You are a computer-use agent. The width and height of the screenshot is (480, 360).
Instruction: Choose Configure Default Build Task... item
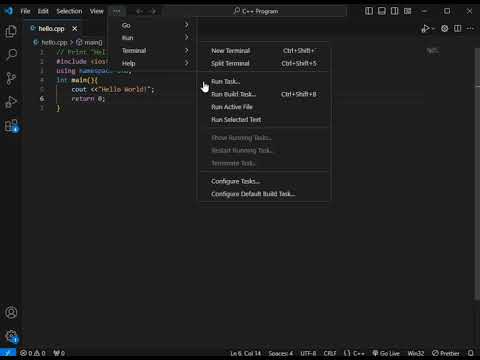point(264,194)
